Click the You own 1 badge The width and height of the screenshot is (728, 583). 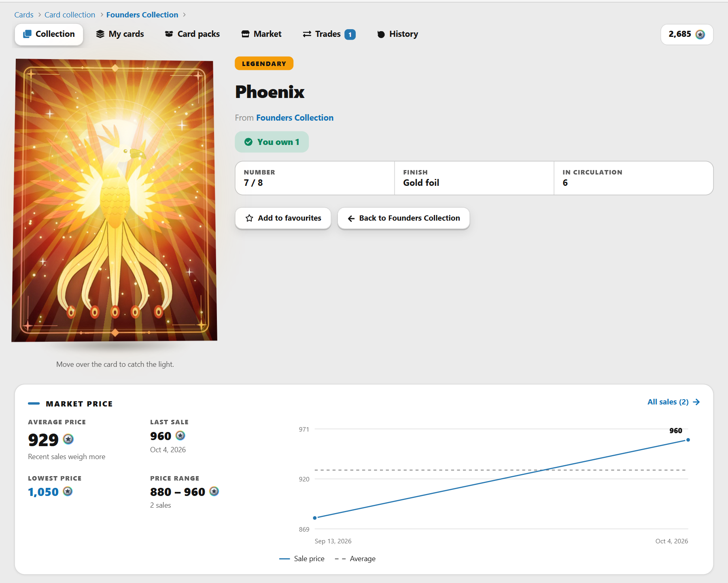pyautogui.click(x=272, y=142)
